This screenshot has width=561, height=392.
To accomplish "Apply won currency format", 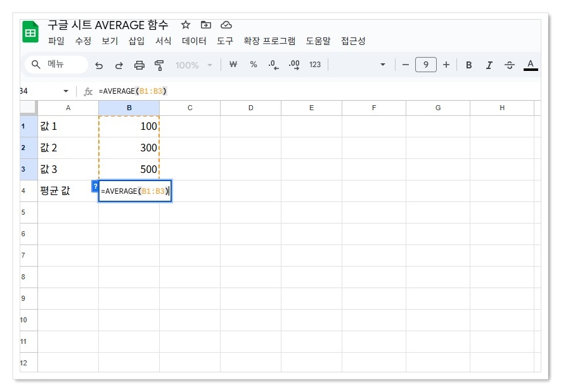I will [x=233, y=65].
